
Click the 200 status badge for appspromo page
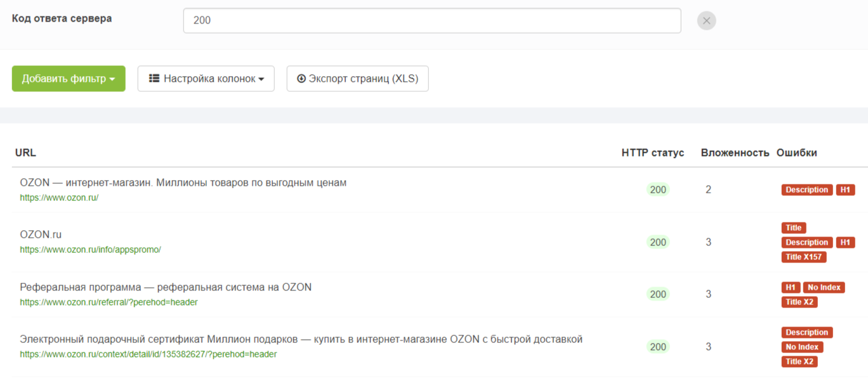pos(658,242)
